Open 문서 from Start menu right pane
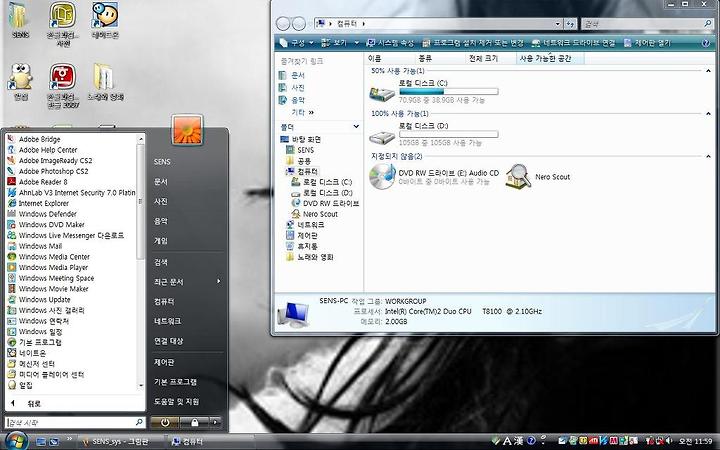The image size is (720, 450). (161, 182)
